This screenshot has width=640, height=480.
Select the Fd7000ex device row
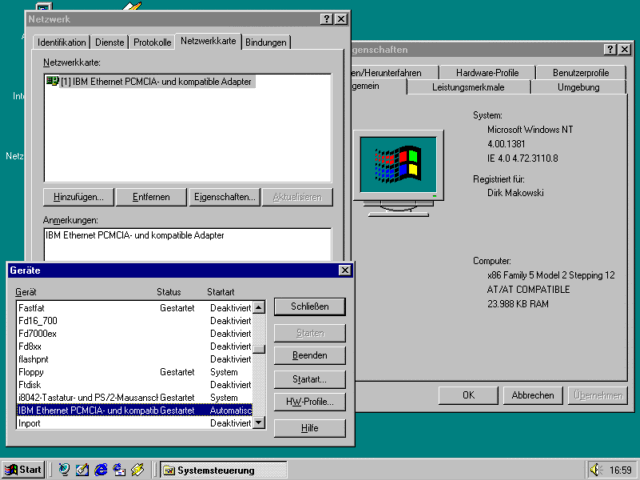(x=135, y=334)
